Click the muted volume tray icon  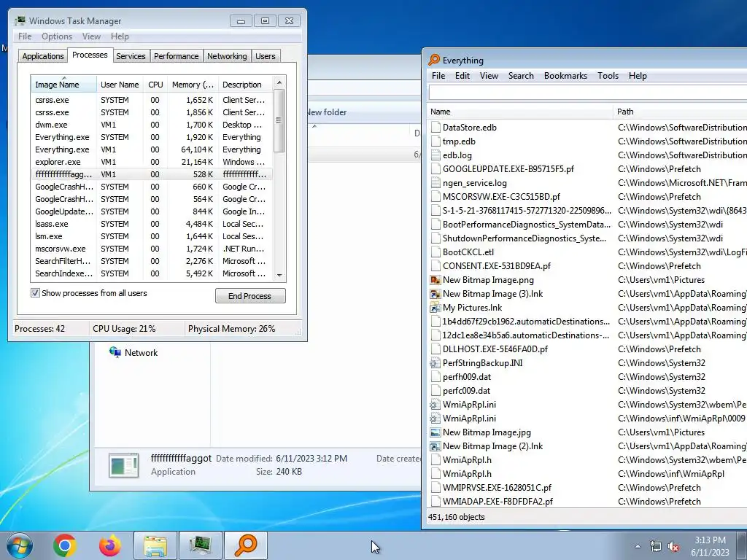tap(673, 546)
